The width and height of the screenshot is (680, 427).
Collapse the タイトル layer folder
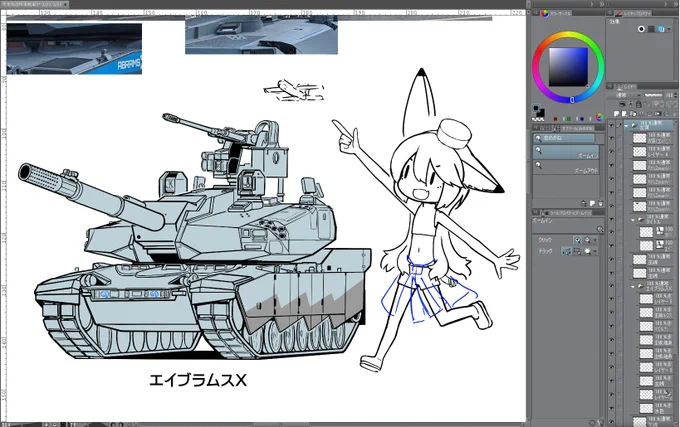point(633,220)
